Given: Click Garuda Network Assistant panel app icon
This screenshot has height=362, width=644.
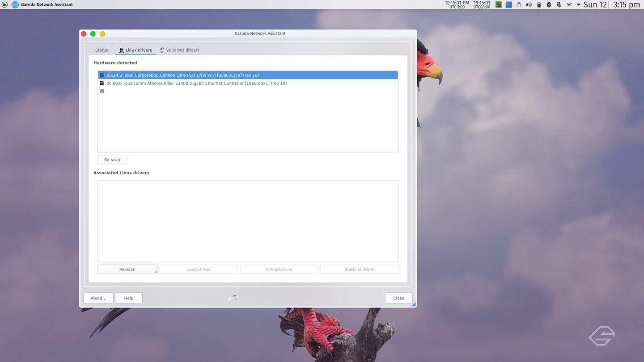Looking at the screenshot, I should pyautogui.click(x=15, y=4).
